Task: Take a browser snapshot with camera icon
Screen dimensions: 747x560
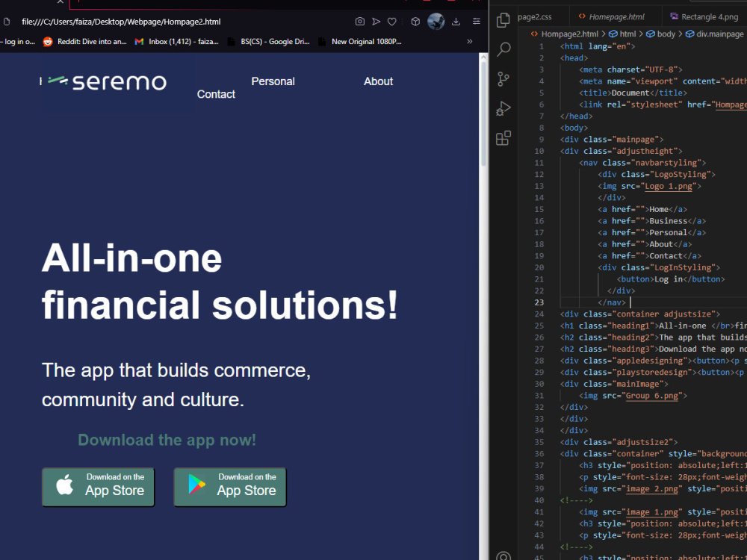Action: 360,22
